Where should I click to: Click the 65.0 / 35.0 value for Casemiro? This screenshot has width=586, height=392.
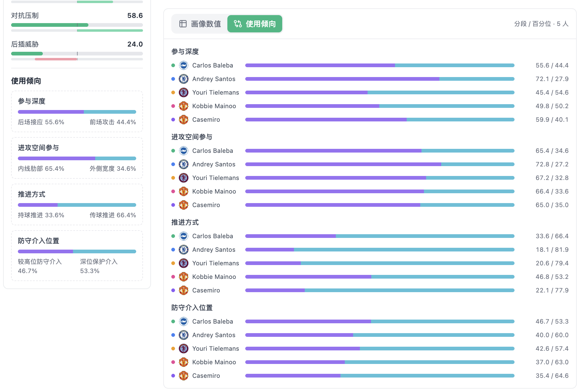pyautogui.click(x=552, y=205)
